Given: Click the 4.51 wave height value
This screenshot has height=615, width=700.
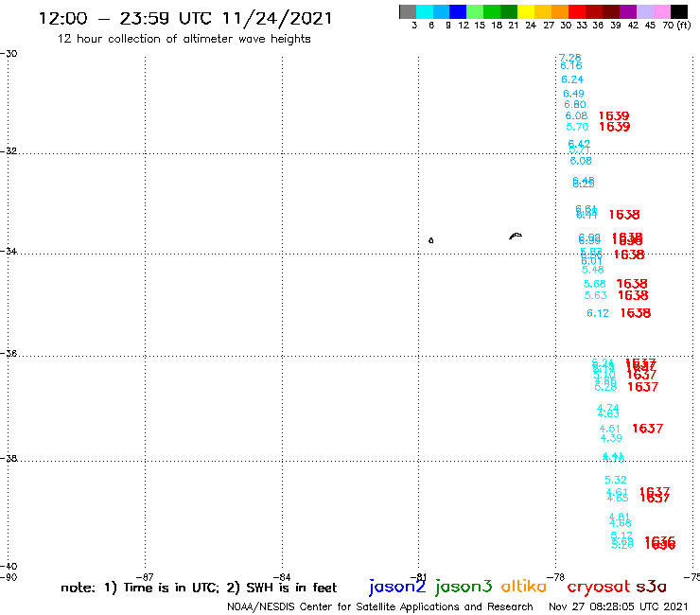Looking at the screenshot, I should (x=610, y=429).
